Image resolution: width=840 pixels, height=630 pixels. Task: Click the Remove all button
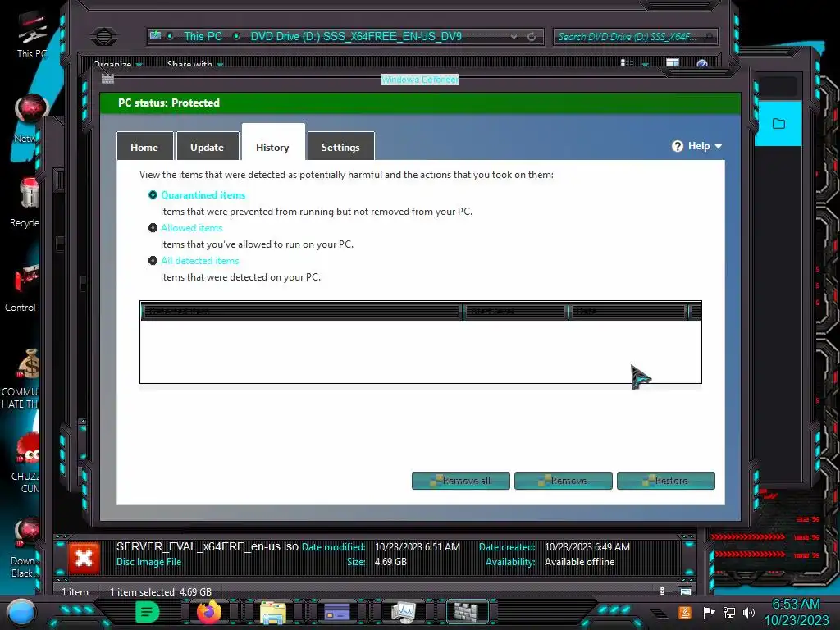tap(461, 481)
